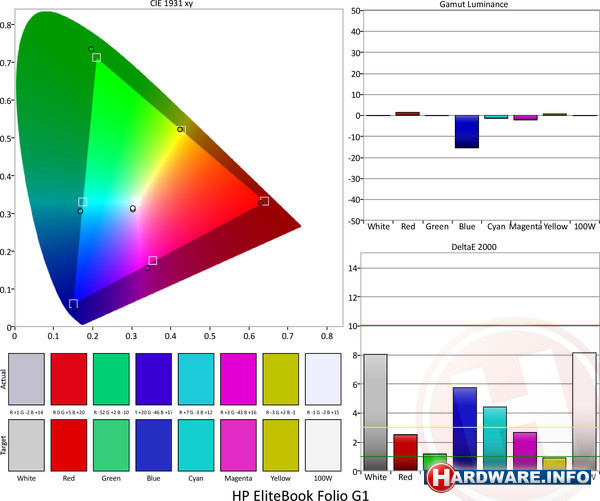Click the Cyan bar in Gamut Luminance
600x501 pixels.
pyautogui.click(x=496, y=117)
